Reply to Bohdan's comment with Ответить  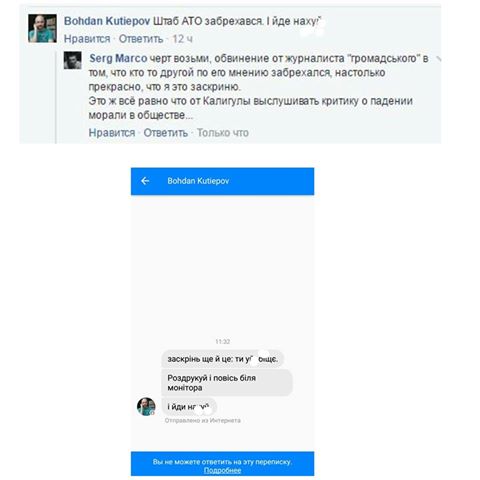tap(141, 39)
